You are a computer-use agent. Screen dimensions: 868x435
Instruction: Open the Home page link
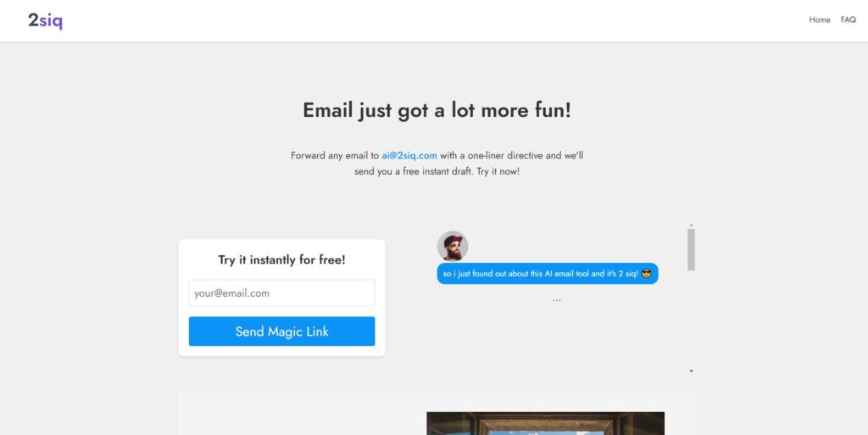[x=820, y=20]
